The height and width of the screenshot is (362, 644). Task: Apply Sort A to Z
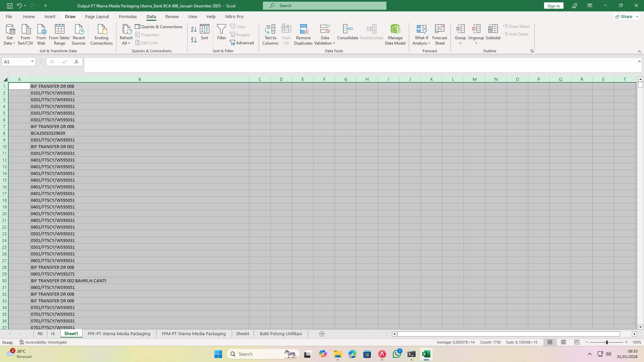point(194,29)
